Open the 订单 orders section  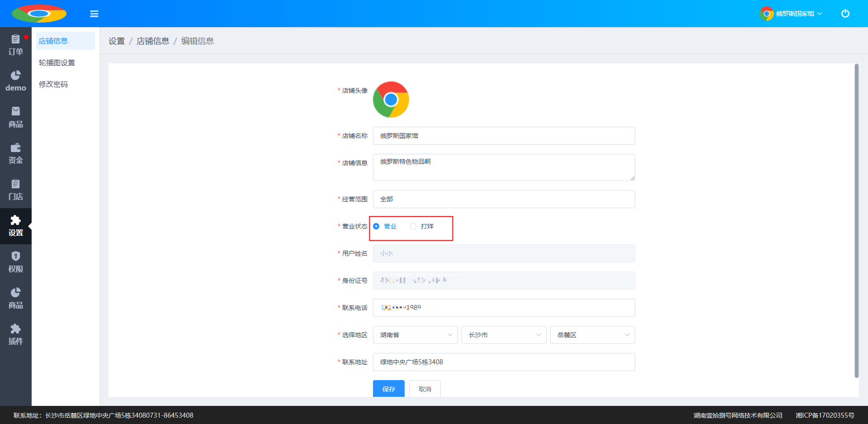16,45
